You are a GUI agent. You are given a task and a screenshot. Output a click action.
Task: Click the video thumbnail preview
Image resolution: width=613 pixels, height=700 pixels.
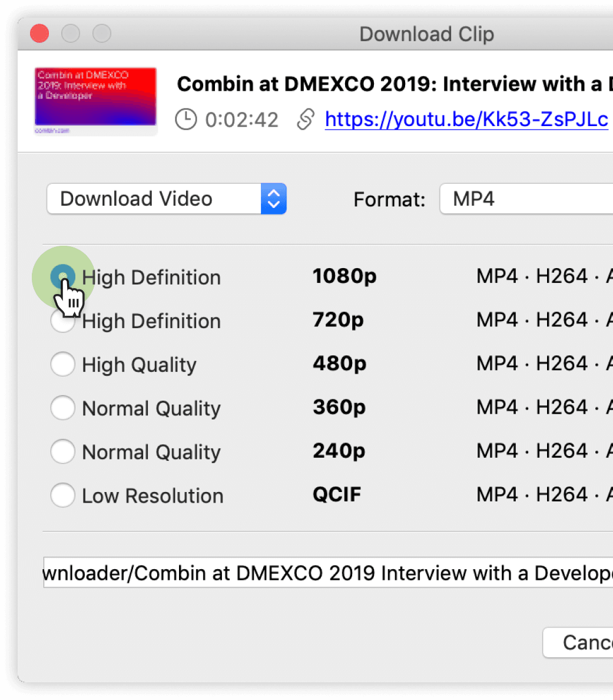point(96,99)
